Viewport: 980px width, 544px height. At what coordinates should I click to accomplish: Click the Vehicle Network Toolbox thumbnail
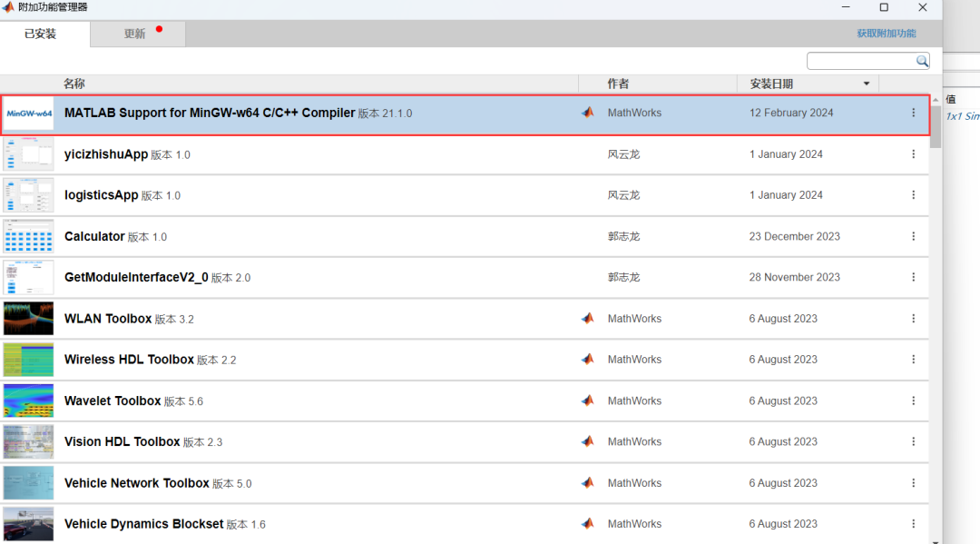point(29,483)
